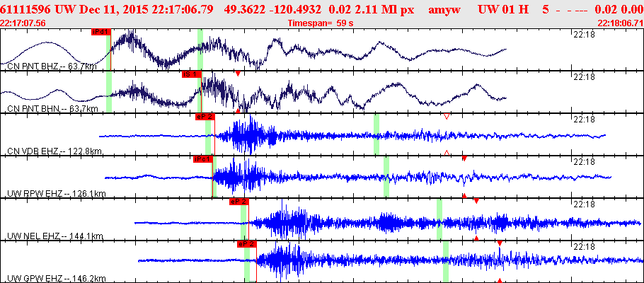Select the UW GPW EHZ -- 146.2km label
Screen dimensions: 644x283
(x=57, y=279)
